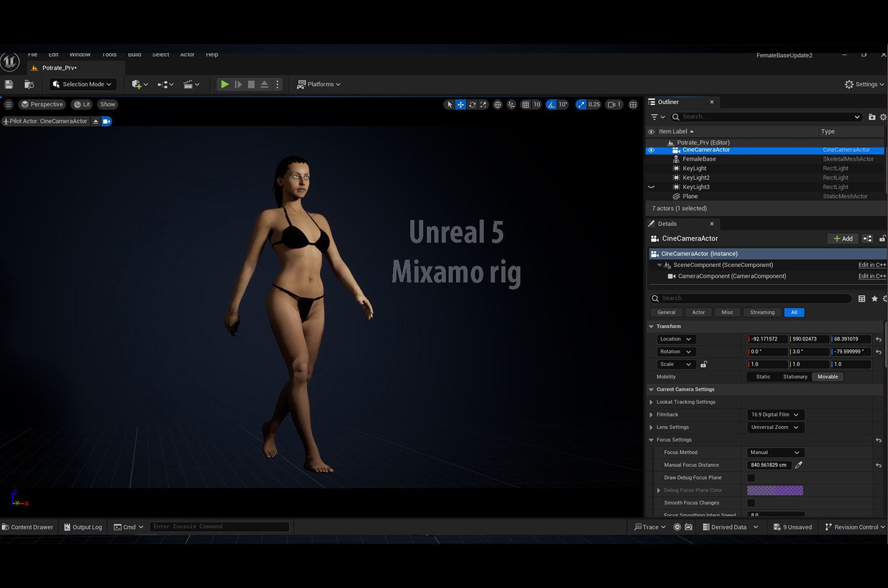This screenshot has width=888, height=588.
Task: Show only favorites star in Details
Action: click(875, 298)
